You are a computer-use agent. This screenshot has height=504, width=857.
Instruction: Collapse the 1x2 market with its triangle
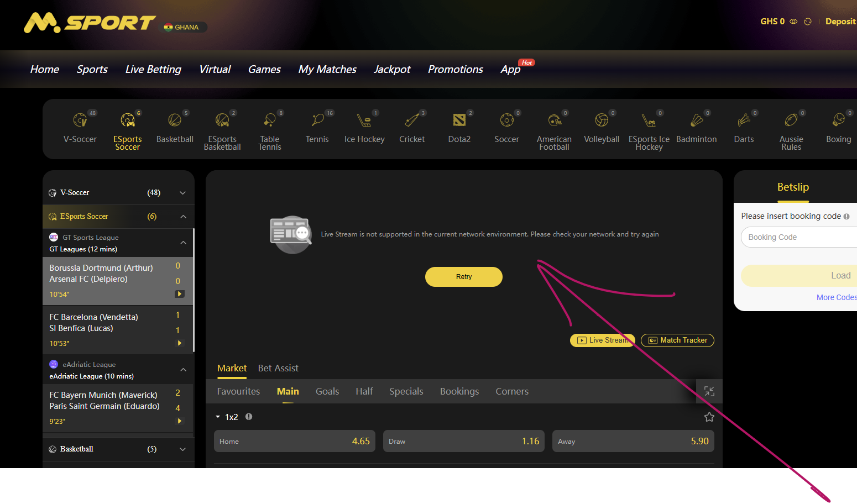click(x=218, y=417)
